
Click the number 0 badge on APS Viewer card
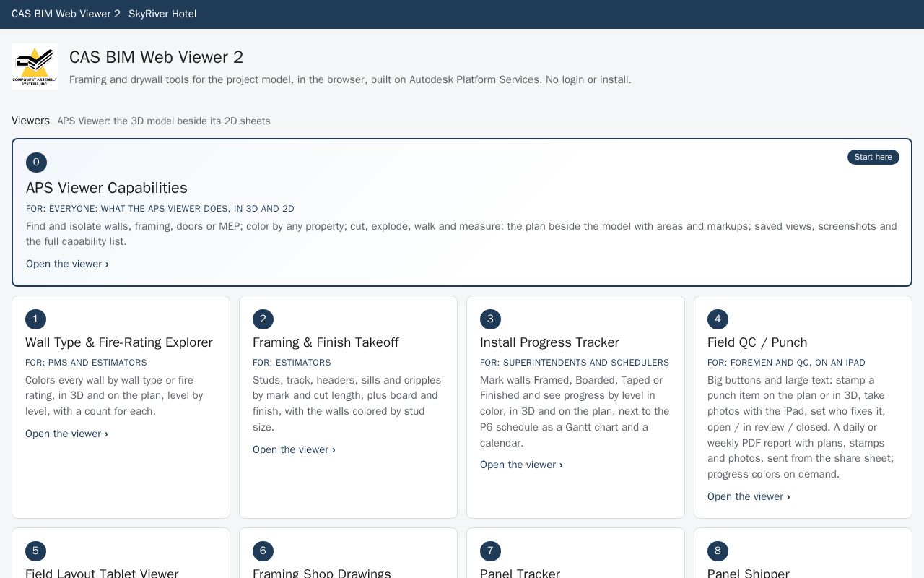point(36,163)
